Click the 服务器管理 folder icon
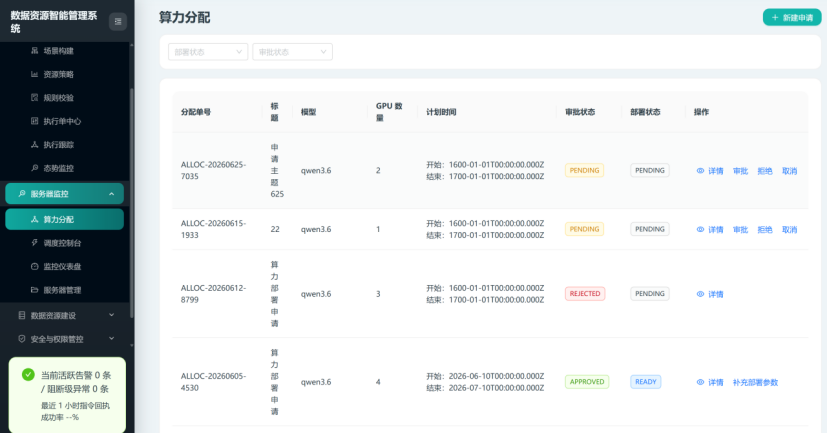This screenshot has height=434, width=828. [34, 290]
